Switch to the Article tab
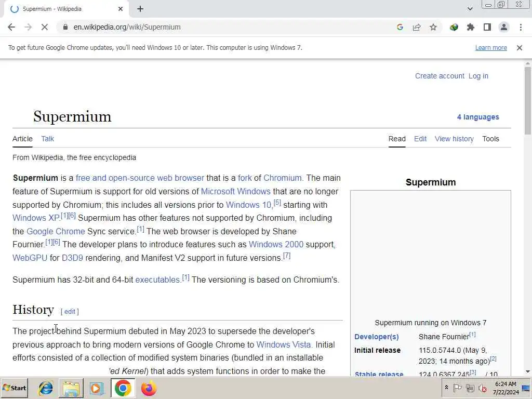 22,139
